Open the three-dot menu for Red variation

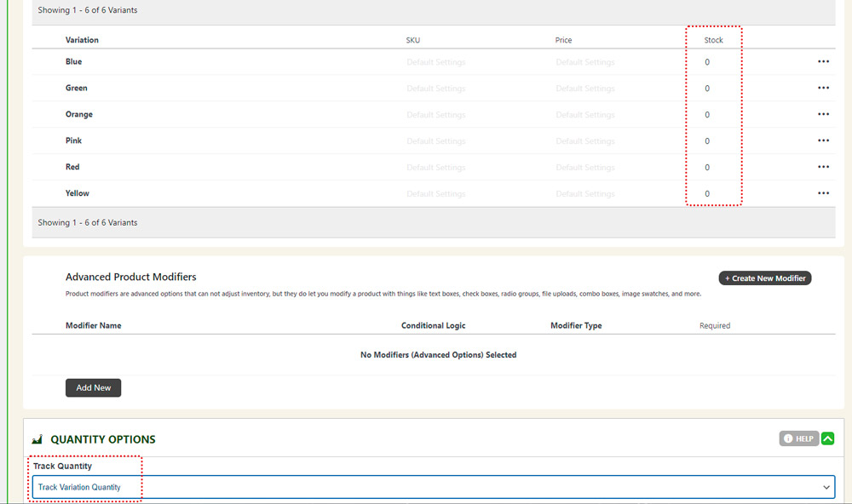coord(823,168)
